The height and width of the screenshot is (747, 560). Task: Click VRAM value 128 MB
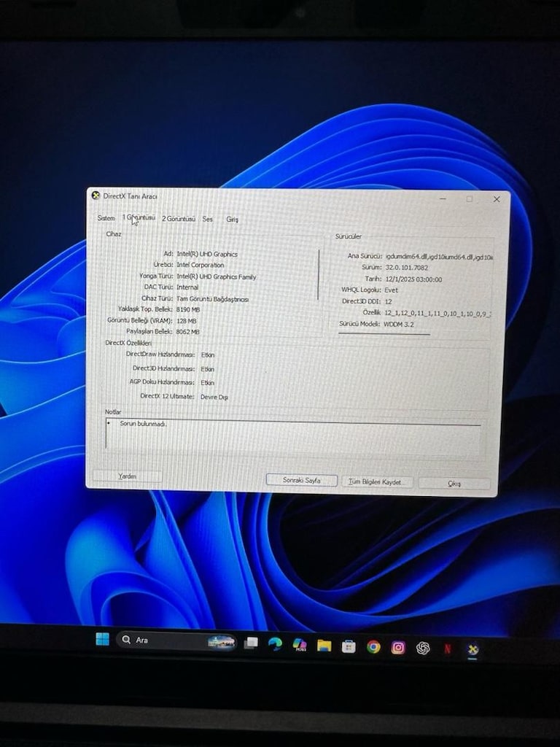[x=186, y=321]
